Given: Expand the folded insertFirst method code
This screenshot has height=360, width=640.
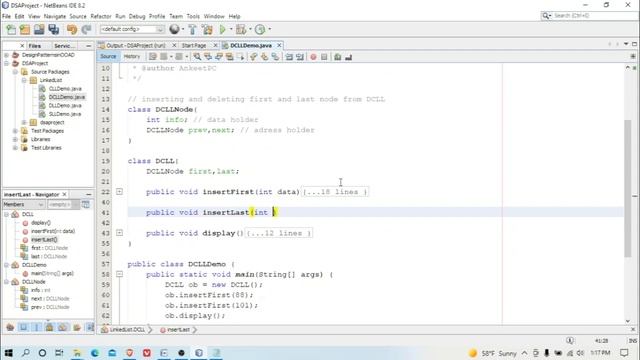Looking at the screenshot, I should point(119,191).
